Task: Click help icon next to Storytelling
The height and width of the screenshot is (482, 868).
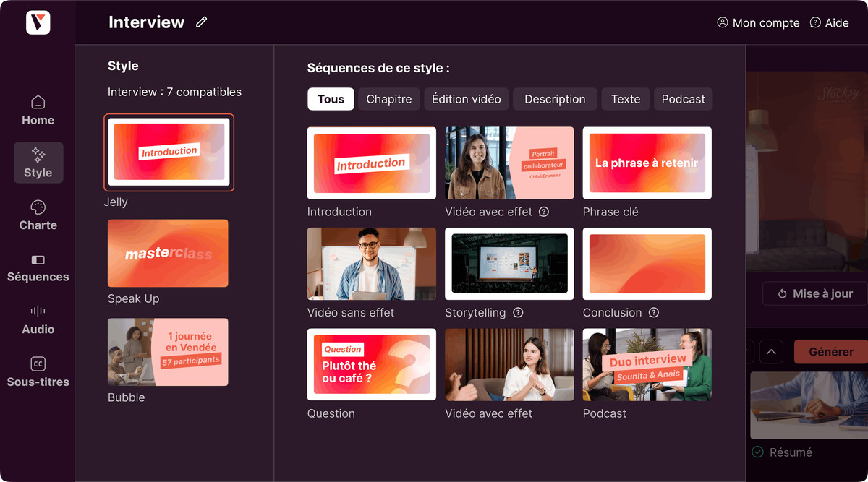Action: (x=518, y=313)
